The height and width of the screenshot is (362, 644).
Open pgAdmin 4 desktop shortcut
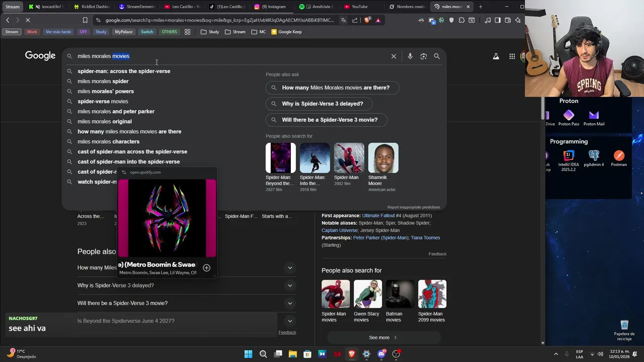tap(594, 159)
